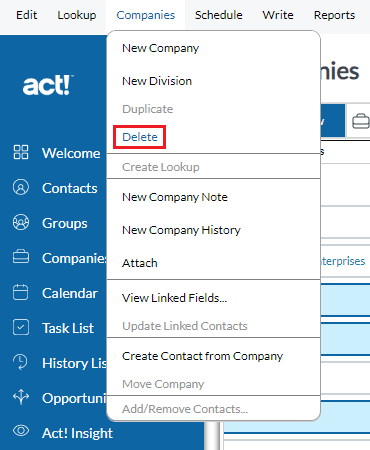Click the act! logo
The width and height of the screenshot is (370, 450).
48,85
